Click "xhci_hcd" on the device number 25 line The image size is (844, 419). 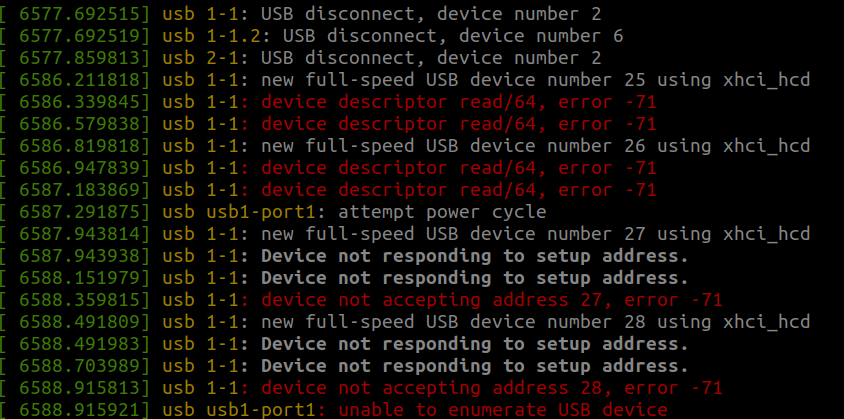[768, 78]
